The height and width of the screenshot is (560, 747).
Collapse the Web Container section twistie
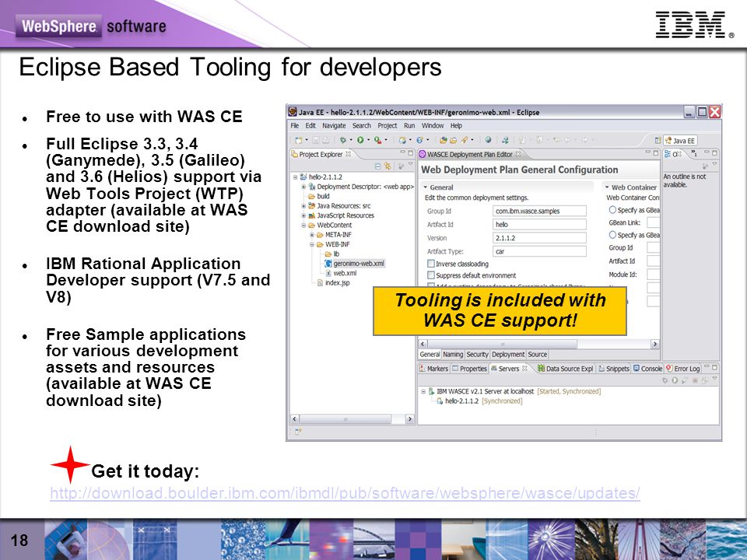coord(607,187)
